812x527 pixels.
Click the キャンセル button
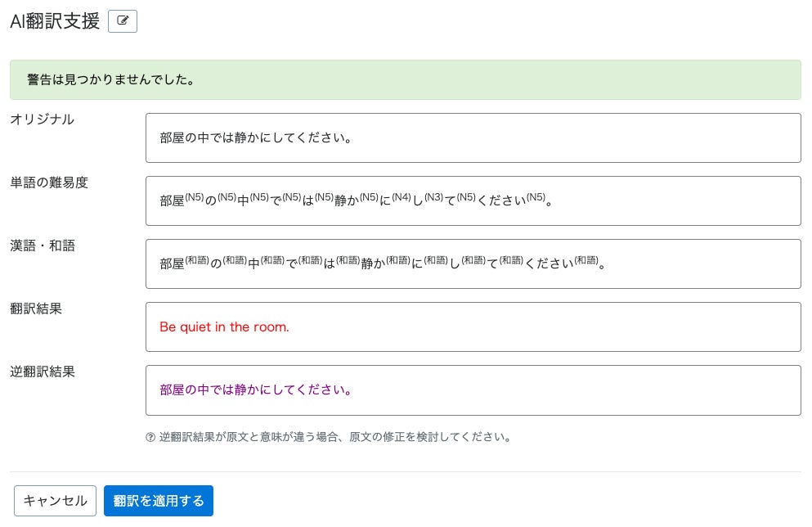click(x=55, y=501)
